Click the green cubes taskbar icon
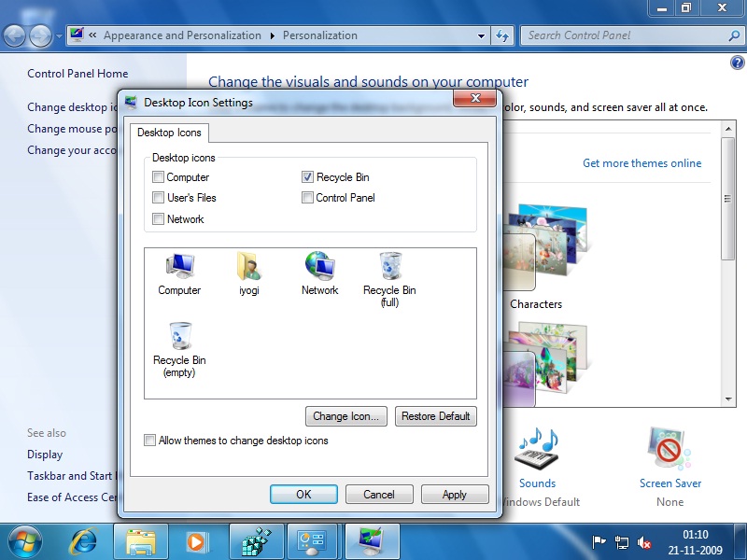This screenshot has height=560, width=747. coord(256,542)
